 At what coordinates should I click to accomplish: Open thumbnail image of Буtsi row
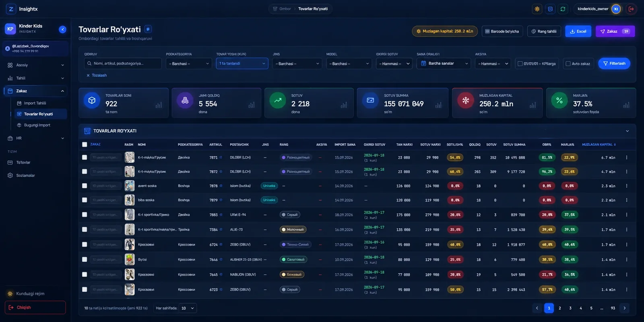pos(130,260)
